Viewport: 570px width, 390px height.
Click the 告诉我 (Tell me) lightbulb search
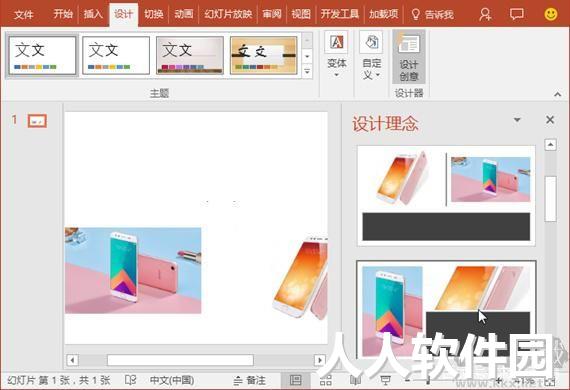(432, 15)
